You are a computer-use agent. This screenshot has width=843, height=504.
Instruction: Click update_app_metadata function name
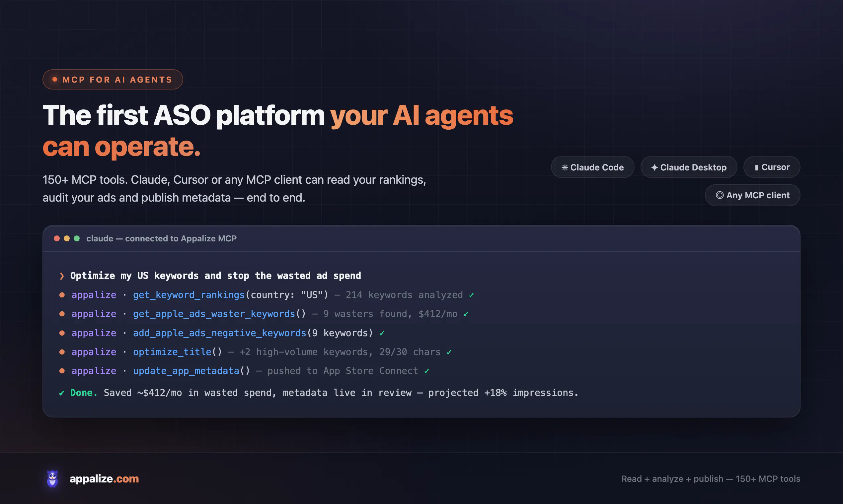[186, 371]
